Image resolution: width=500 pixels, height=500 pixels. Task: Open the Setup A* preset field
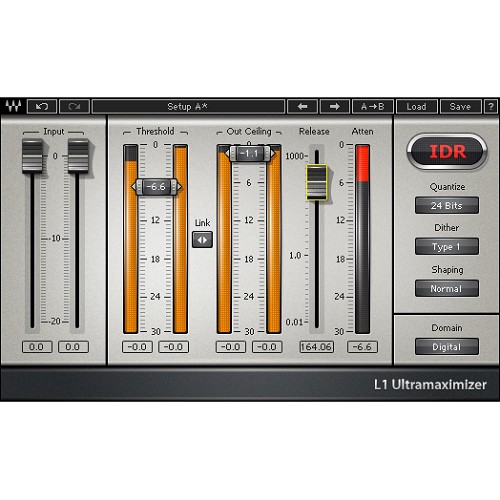pyautogui.click(x=188, y=106)
